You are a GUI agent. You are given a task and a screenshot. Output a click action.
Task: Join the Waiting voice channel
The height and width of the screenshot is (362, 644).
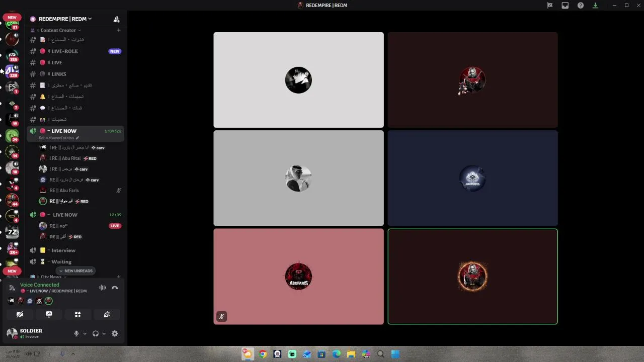pyautogui.click(x=75, y=261)
